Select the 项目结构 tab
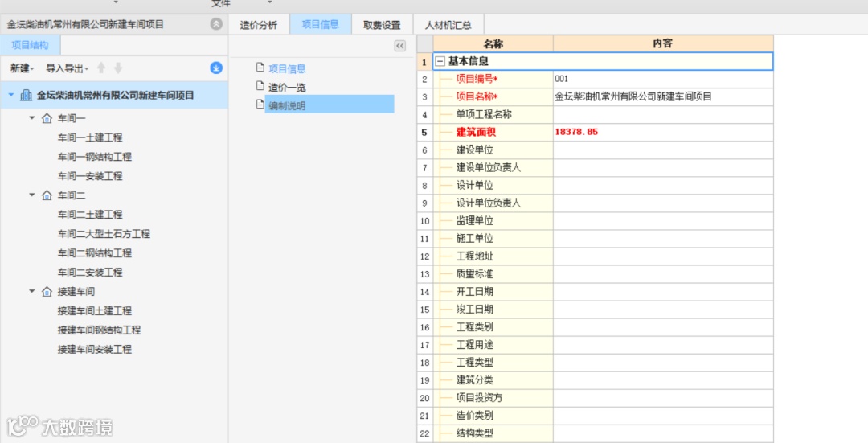 [31, 45]
